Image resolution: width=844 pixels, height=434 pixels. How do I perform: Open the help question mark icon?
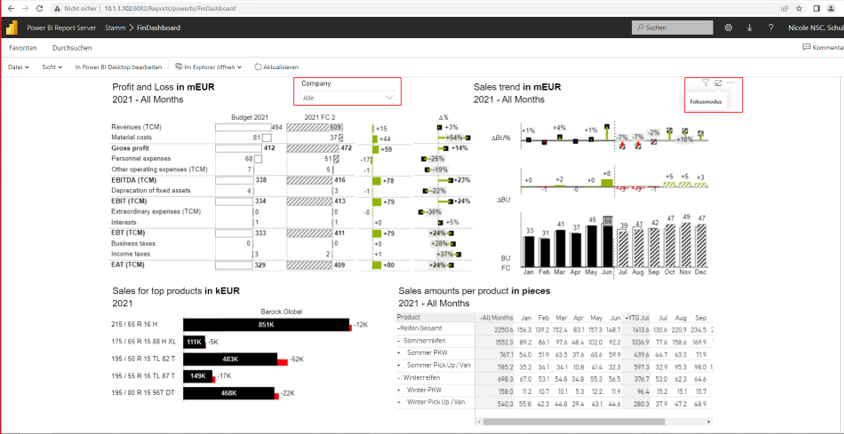(771, 27)
